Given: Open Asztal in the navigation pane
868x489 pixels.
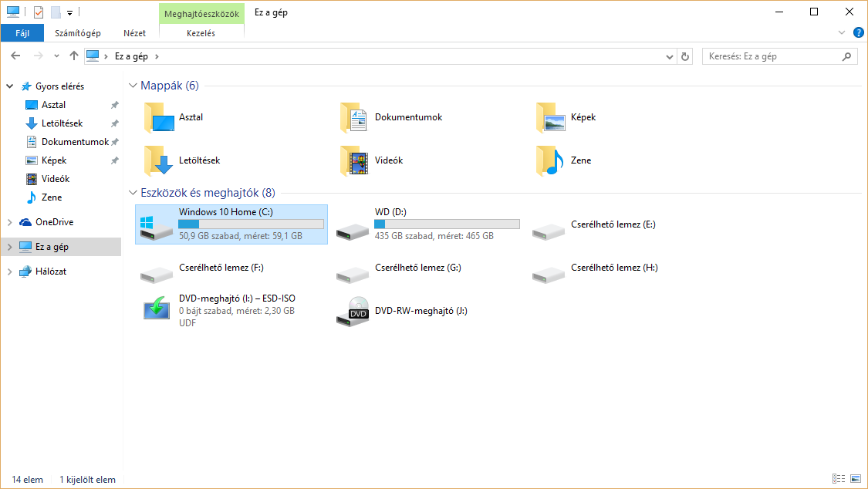Looking at the screenshot, I should (53, 105).
